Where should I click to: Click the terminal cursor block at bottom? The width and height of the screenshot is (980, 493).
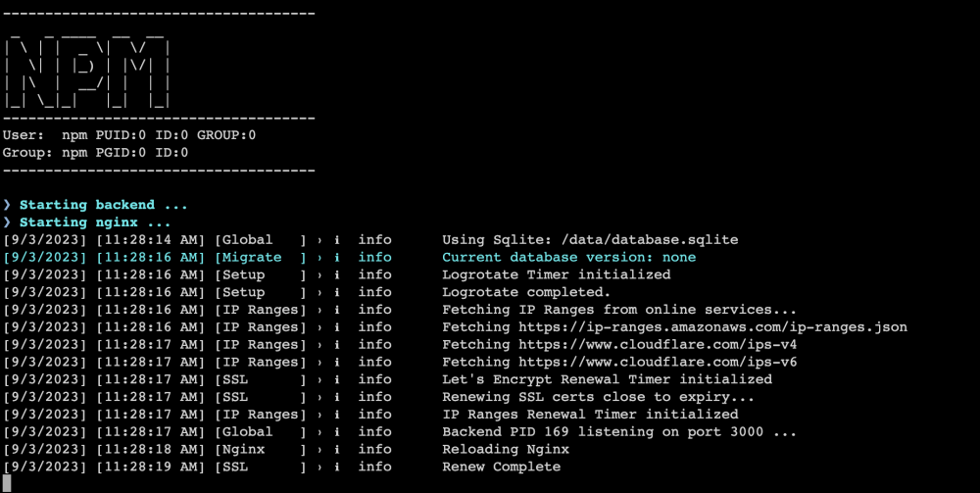(x=7, y=483)
